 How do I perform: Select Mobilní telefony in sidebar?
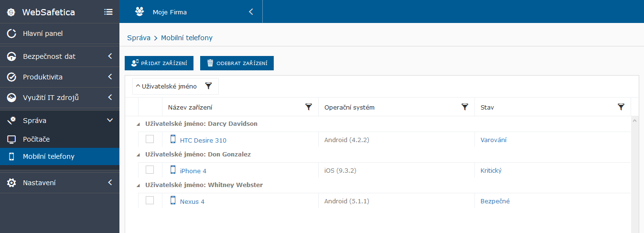(60, 156)
